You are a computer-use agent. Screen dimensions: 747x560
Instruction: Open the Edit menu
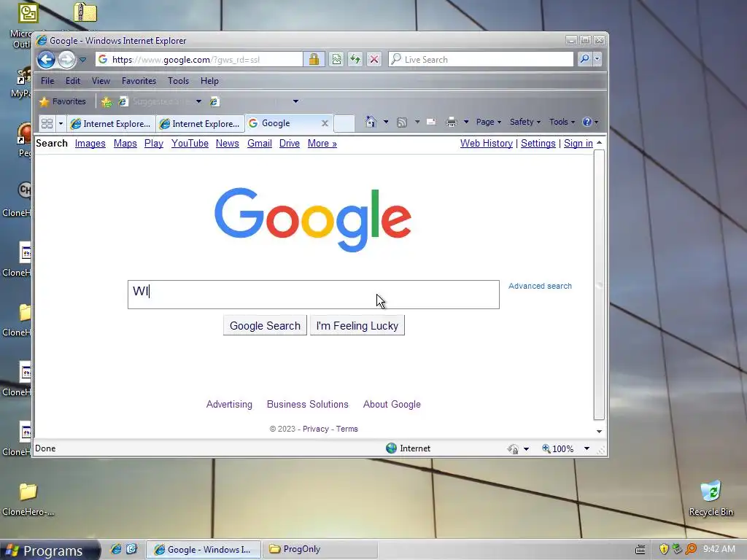(x=73, y=81)
